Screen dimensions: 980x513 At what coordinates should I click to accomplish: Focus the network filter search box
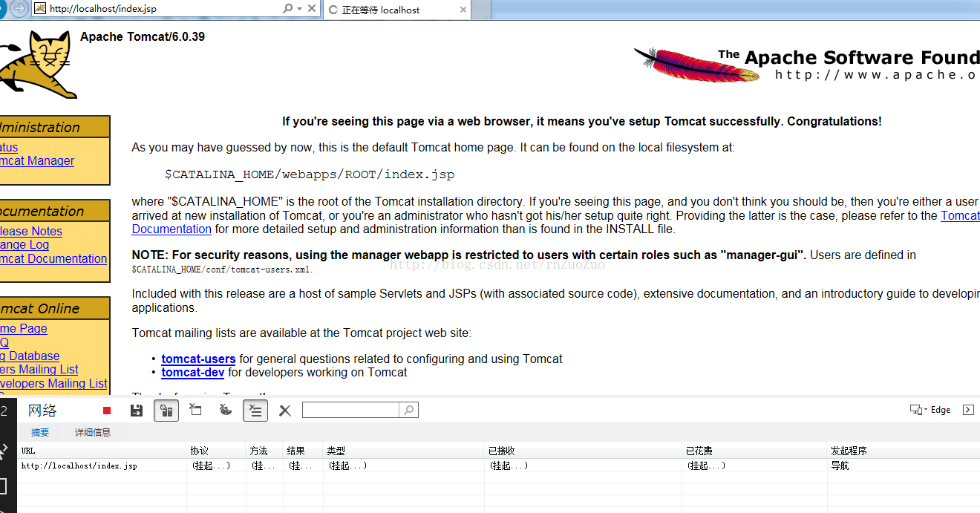click(350, 410)
